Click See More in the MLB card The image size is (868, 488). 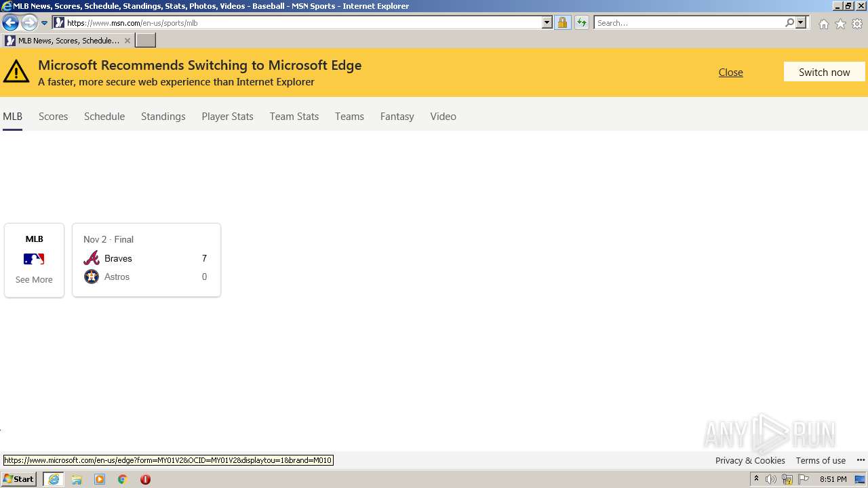[34, 279]
